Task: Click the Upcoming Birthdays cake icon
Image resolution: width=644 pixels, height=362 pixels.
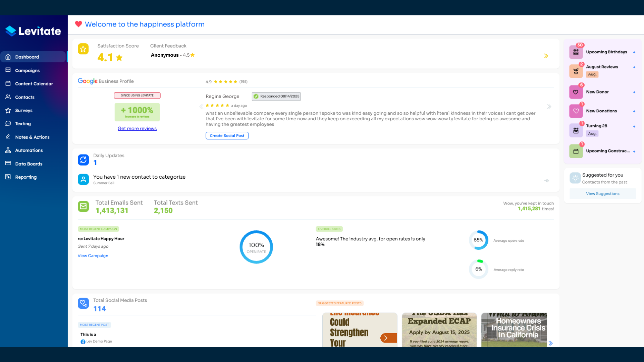Action: click(576, 52)
